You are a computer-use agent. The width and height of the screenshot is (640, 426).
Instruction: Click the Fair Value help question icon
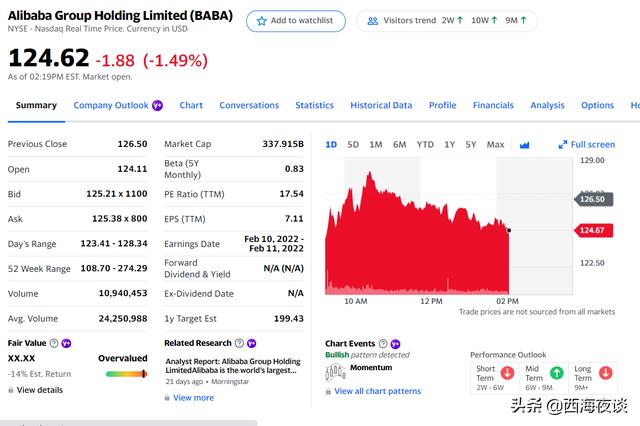(x=54, y=343)
